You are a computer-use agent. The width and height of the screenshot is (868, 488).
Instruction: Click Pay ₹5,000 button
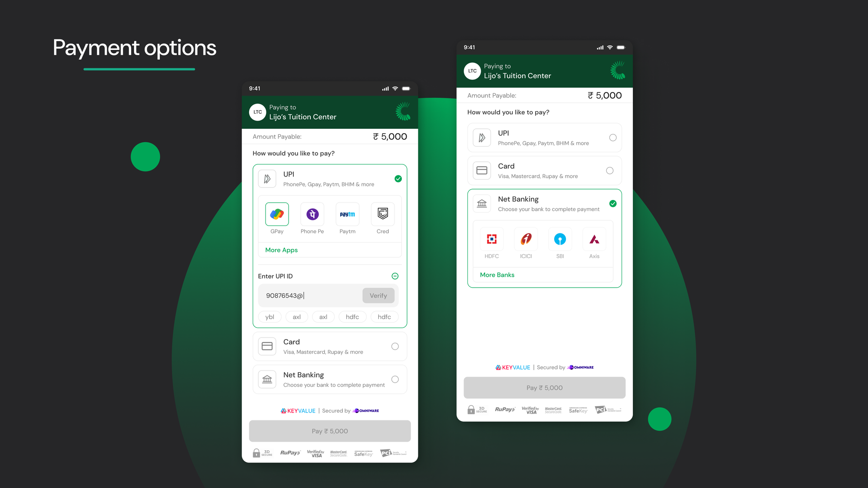click(x=330, y=431)
